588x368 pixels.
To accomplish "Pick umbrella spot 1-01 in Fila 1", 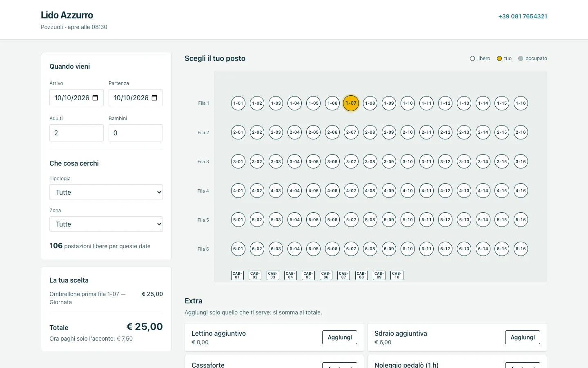I will (x=238, y=103).
